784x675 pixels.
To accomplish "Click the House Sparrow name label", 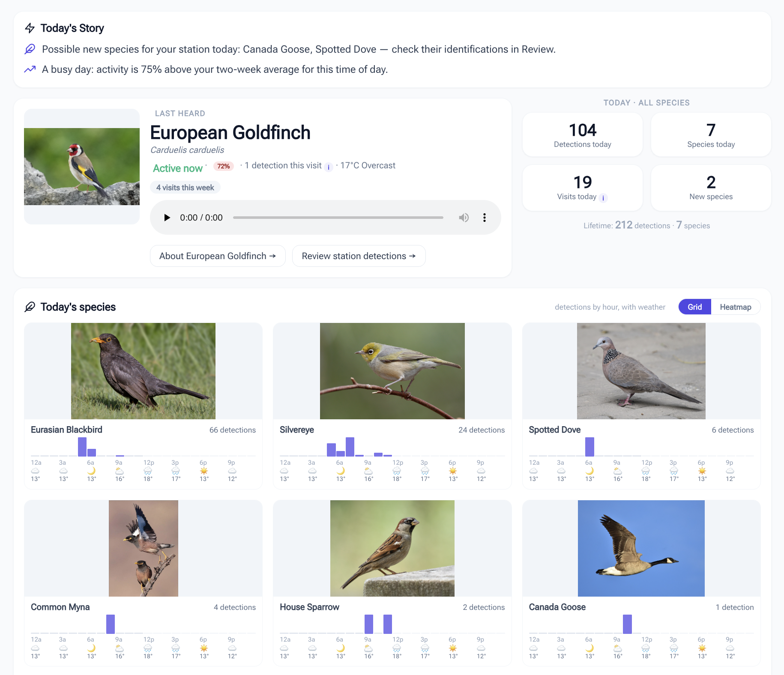I will 309,607.
